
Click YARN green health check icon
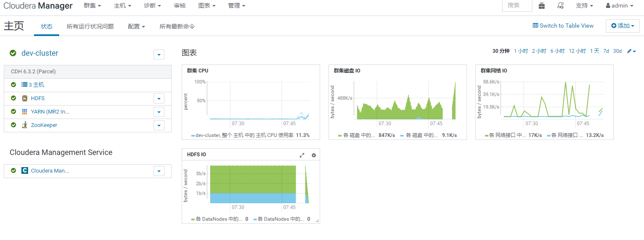click(13, 111)
